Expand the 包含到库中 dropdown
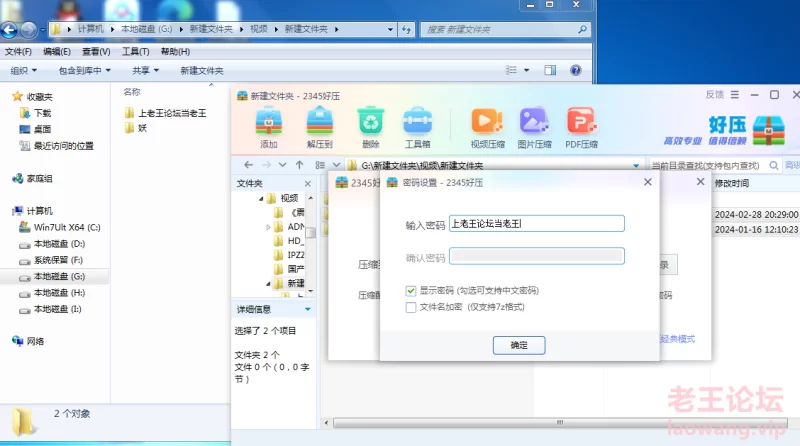 84,71
